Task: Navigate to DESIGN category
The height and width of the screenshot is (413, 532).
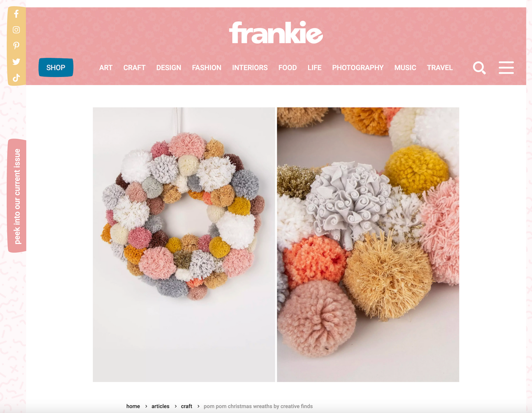Action: click(169, 68)
